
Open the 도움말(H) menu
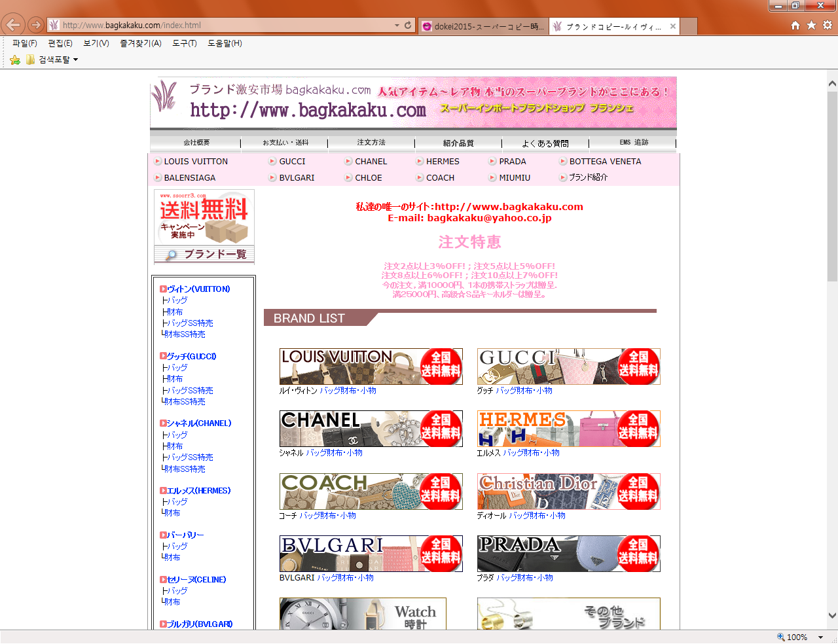225,43
